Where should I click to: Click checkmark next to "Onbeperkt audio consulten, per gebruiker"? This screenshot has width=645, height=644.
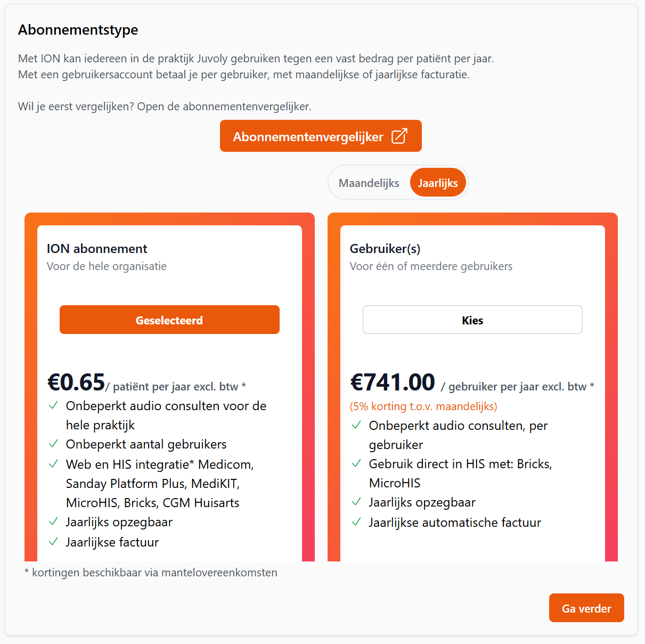tap(356, 425)
